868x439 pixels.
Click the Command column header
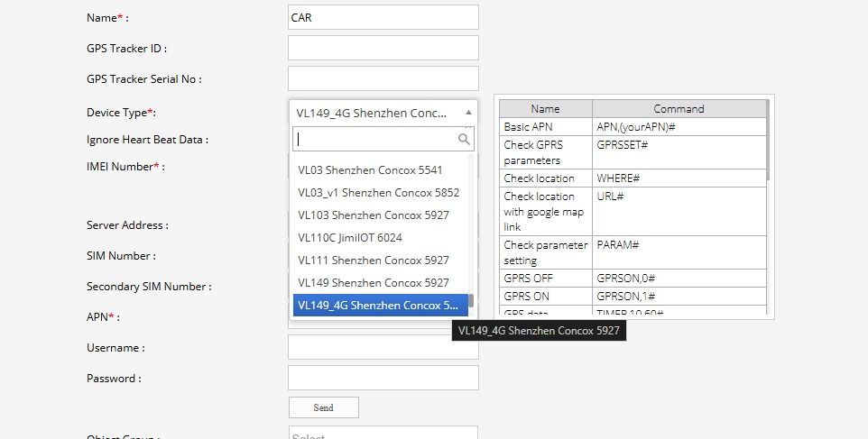coord(679,109)
